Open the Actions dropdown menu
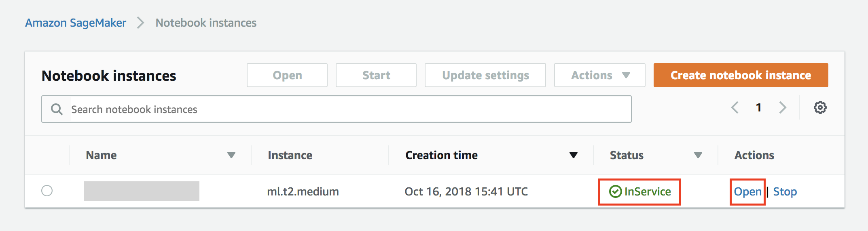This screenshot has height=231, width=868. pos(599,75)
